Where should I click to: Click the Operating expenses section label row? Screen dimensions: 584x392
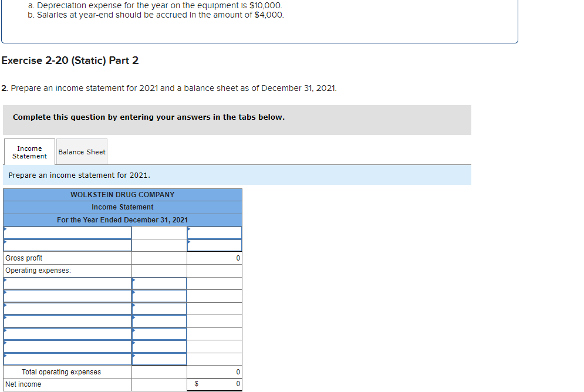[x=67, y=270]
